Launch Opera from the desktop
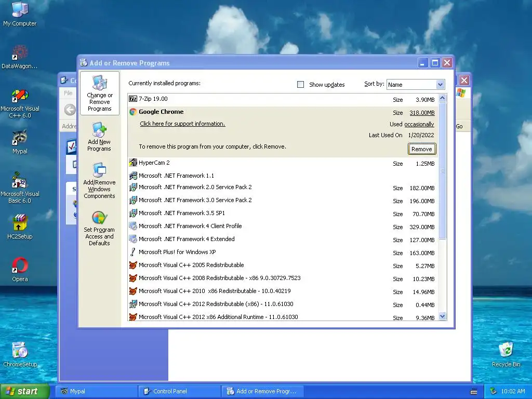 tap(20, 270)
